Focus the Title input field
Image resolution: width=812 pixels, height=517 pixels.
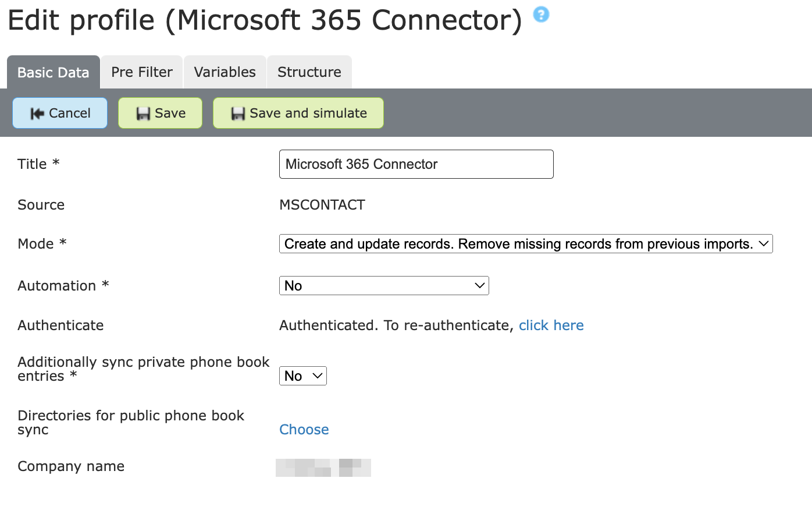(416, 164)
